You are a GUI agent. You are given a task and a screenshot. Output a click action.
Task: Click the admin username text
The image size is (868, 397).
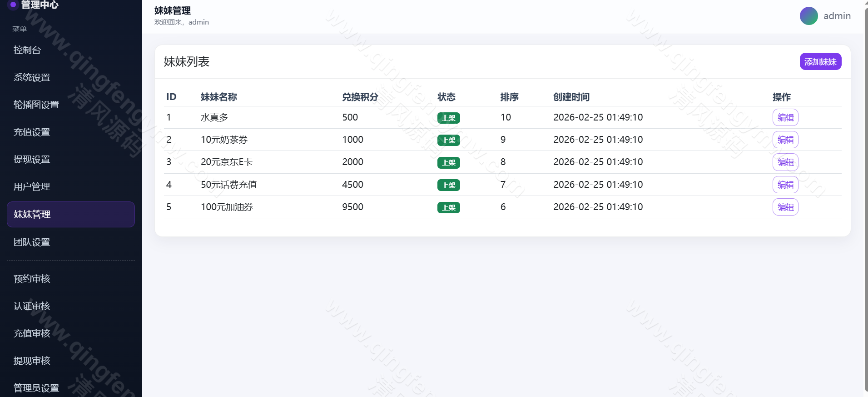837,16
